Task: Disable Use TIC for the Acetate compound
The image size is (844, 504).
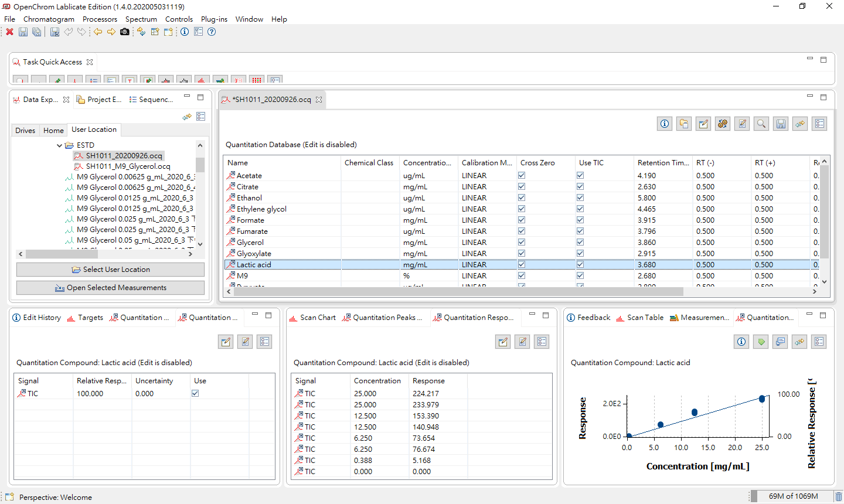Action: 580,175
